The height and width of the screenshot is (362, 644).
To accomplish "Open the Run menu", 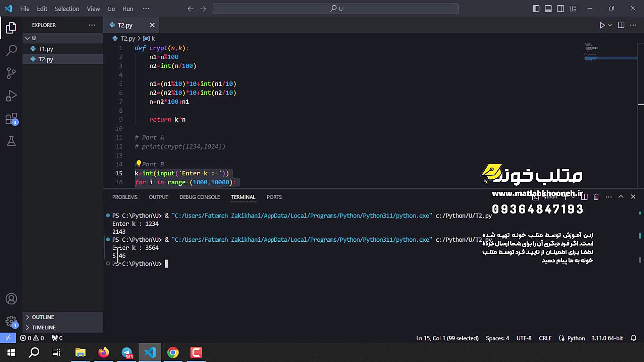I will click(128, 9).
